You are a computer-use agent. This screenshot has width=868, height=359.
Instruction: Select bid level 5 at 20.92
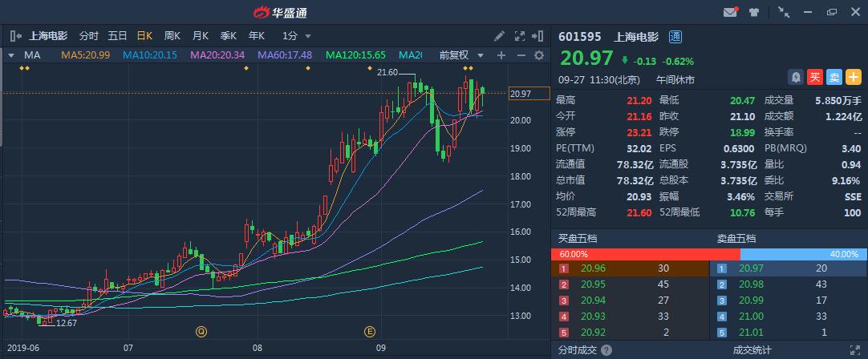pos(630,333)
